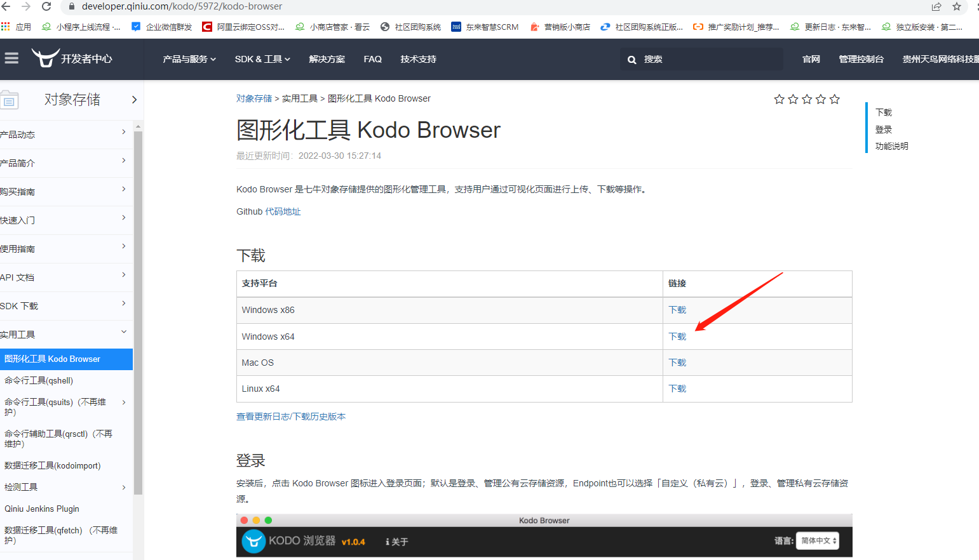
Task: Click the browser forward arrow
Action: [x=26, y=6]
